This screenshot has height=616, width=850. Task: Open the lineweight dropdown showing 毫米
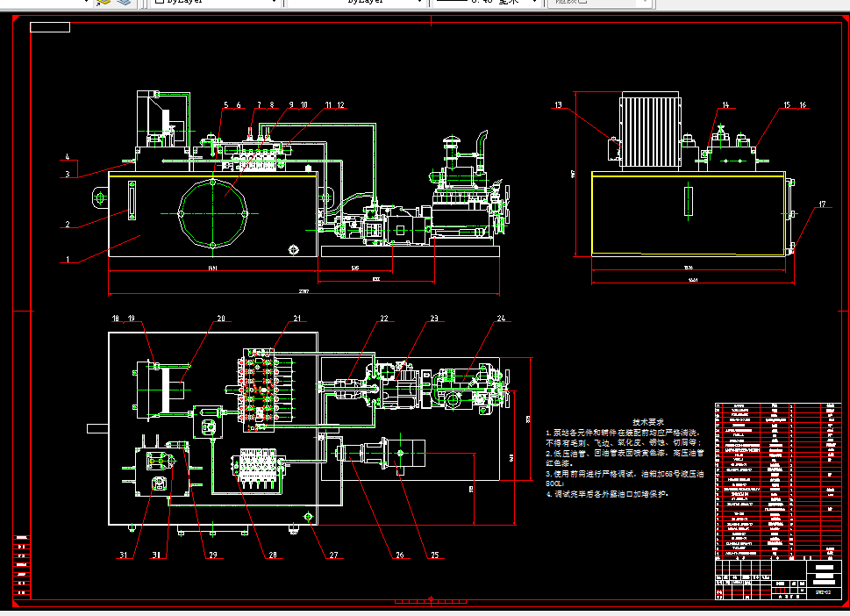[487, 3]
